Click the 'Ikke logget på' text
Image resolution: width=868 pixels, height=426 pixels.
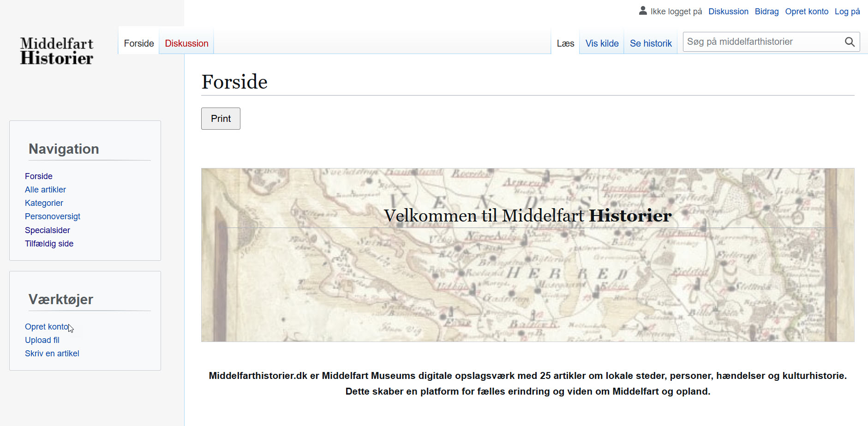pyautogui.click(x=676, y=12)
